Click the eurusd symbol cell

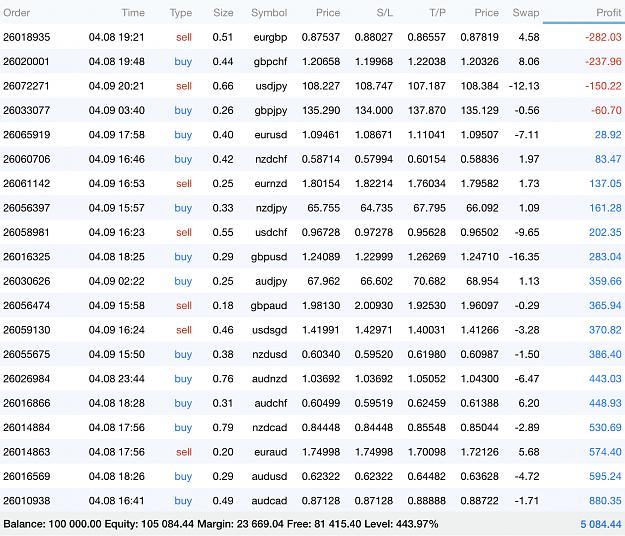point(271,135)
